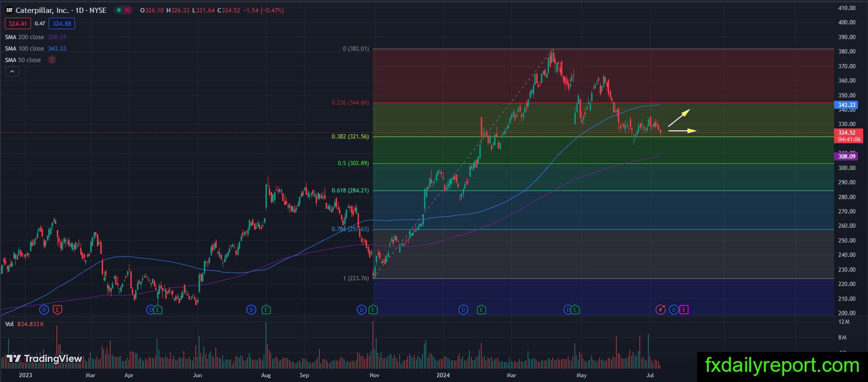This screenshot has width=868, height=382.
Task: Open the dividend D marker just before Nov 2023
Action: 361,310
